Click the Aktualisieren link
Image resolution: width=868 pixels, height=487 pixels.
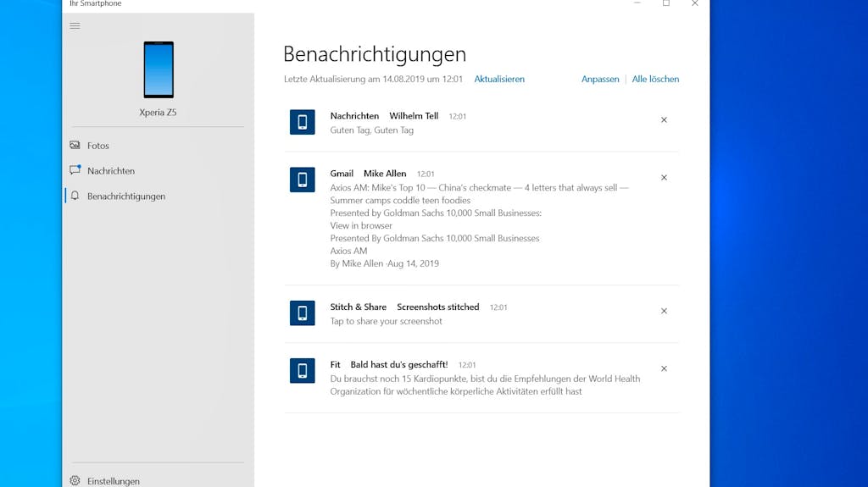pyautogui.click(x=499, y=79)
